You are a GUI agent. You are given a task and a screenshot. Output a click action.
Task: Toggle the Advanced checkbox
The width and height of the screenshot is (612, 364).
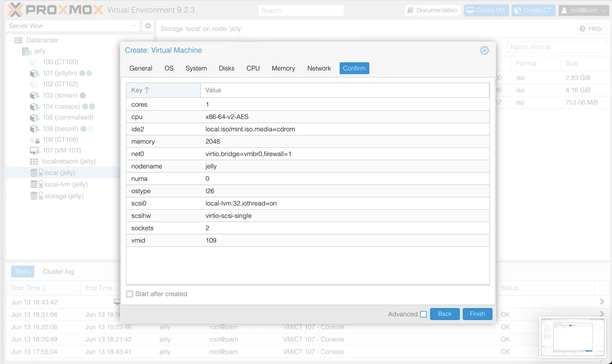(x=424, y=314)
